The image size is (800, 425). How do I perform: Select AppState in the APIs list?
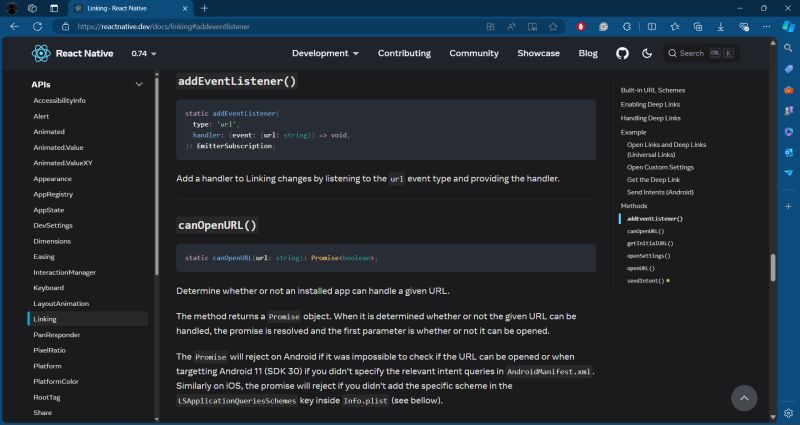pyautogui.click(x=49, y=210)
